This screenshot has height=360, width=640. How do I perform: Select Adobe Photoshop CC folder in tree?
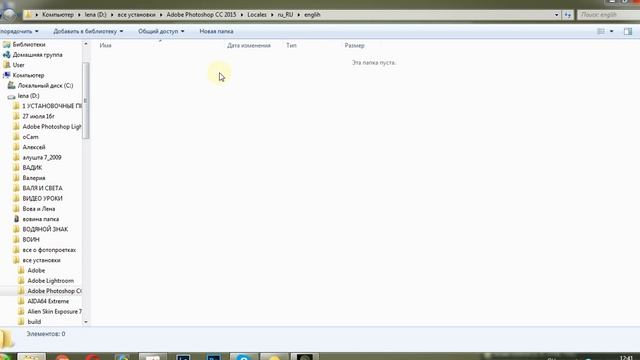click(x=54, y=291)
